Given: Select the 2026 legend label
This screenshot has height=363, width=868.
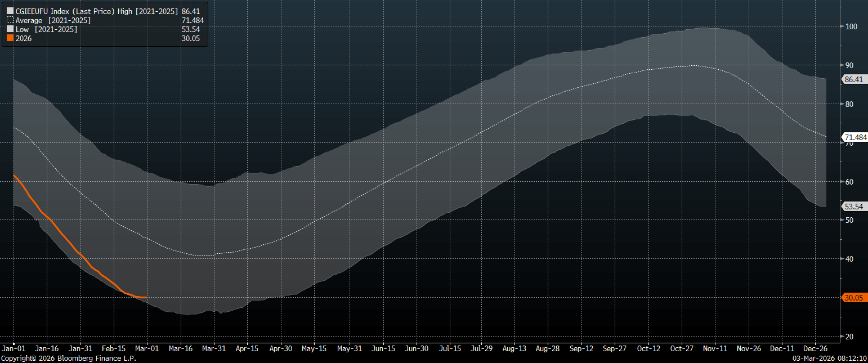Looking at the screenshot, I should click(24, 38).
